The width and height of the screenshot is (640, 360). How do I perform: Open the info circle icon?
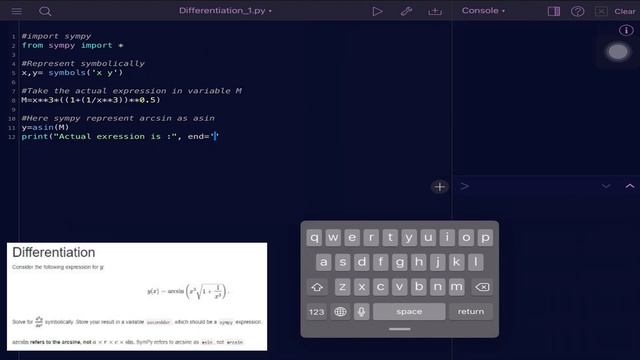coord(626,30)
